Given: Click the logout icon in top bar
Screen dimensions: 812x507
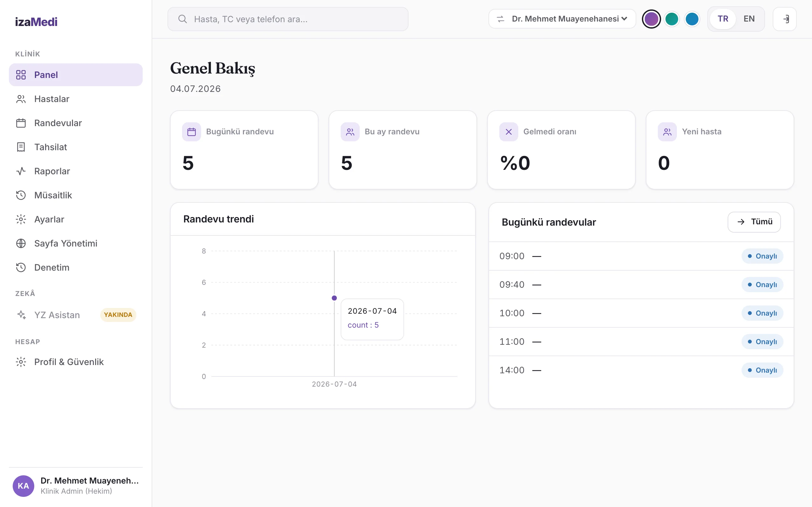Looking at the screenshot, I should 784,19.
